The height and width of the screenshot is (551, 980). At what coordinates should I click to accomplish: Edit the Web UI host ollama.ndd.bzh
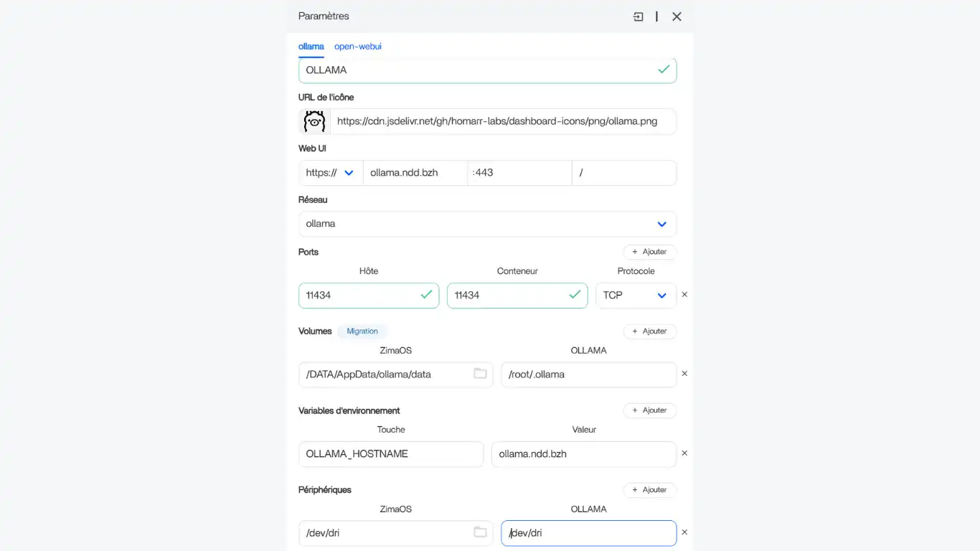(x=415, y=173)
